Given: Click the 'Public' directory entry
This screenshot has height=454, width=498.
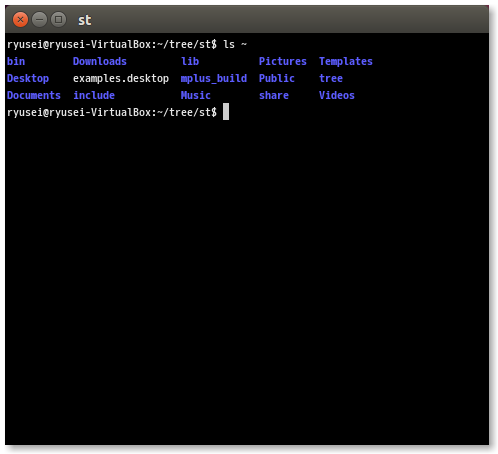Looking at the screenshot, I should [277, 78].
